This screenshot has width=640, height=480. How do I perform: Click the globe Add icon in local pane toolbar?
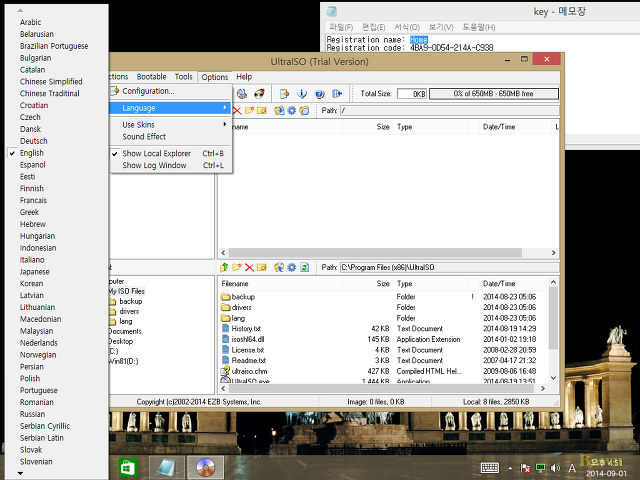[x=279, y=267]
